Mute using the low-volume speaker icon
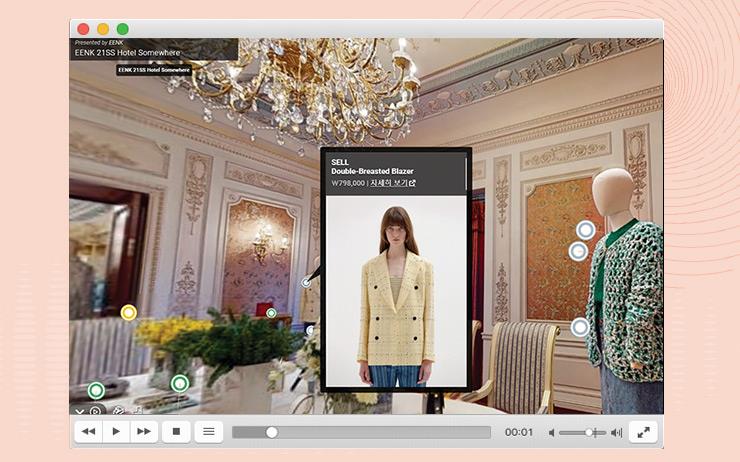This screenshot has height=462, width=740. tap(551, 432)
